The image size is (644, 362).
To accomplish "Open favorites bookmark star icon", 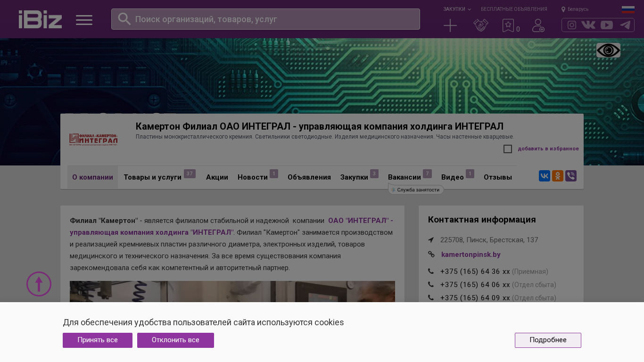I will click(508, 25).
